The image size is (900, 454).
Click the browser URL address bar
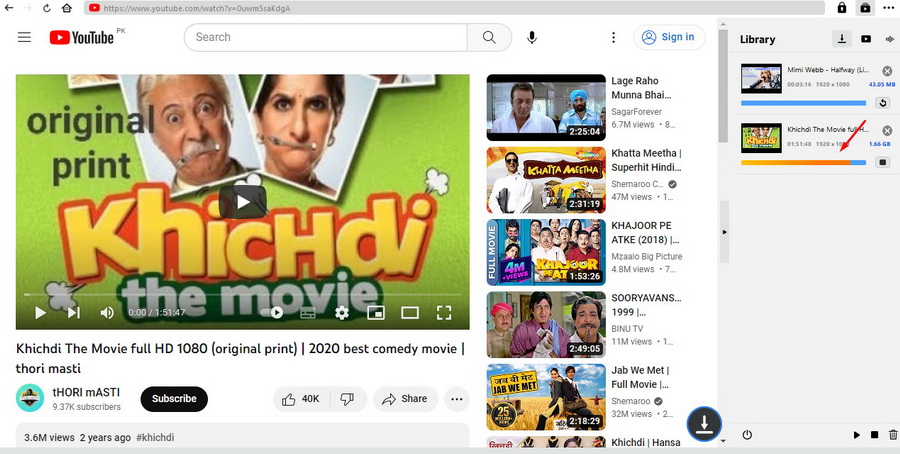click(x=455, y=8)
